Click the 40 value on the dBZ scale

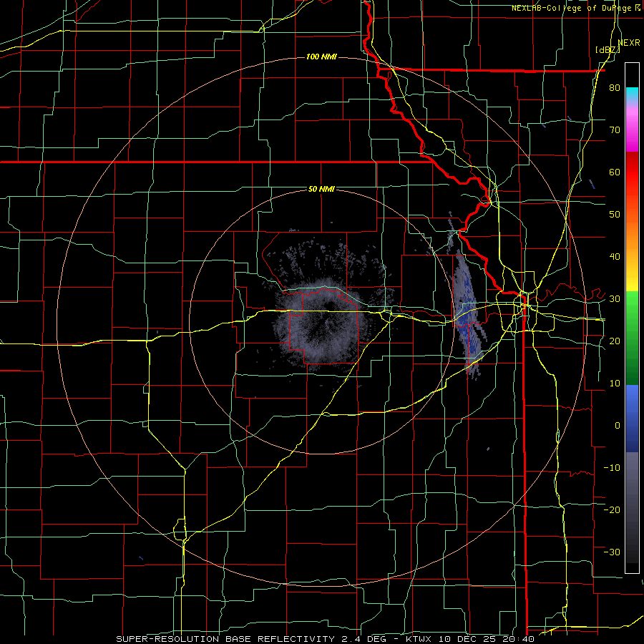(615, 257)
